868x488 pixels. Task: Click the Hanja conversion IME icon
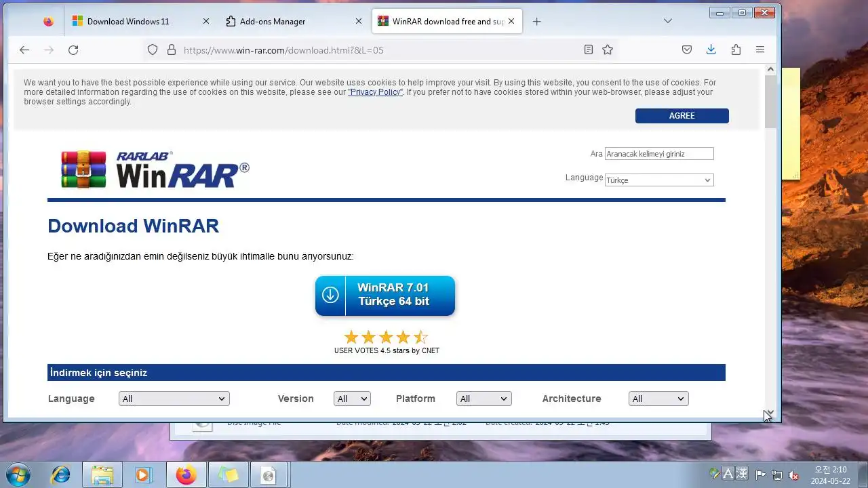tap(741, 474)
